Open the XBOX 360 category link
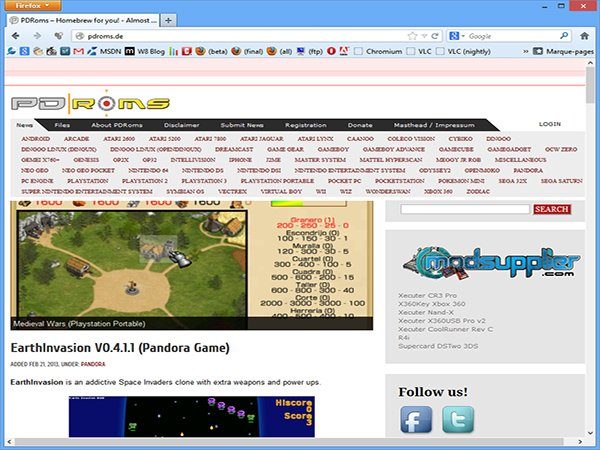This screenshot has height=450, width=600. 438,191
